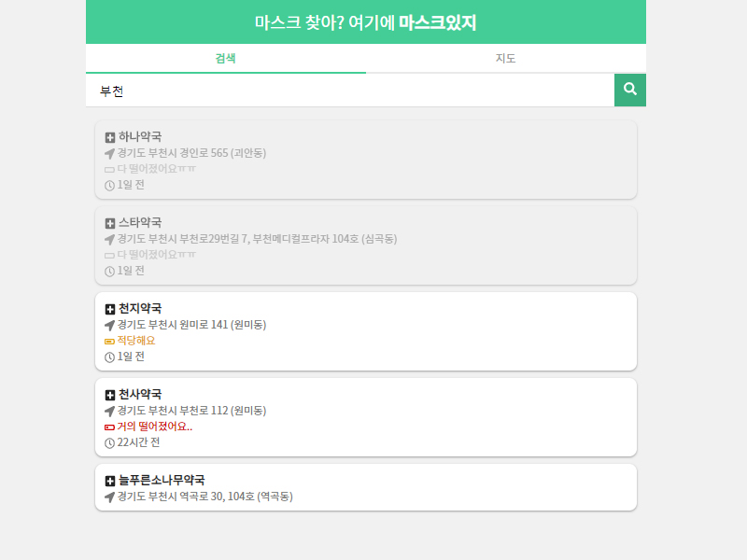Screen dimensions: 747x560
Task: Open the 스타약국 pharmacy name
Action: pos(140,222)
